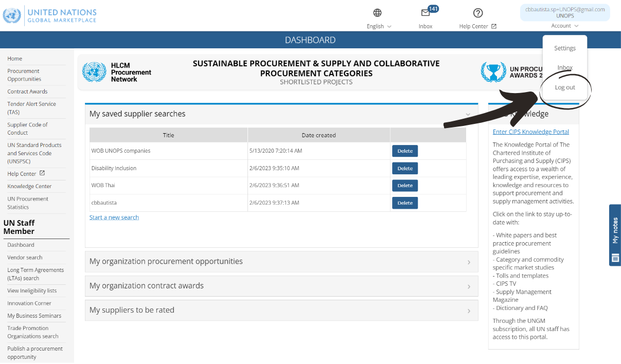This screenshot has width=621, height=364.
Task: Click the HLCM Procurement Network emblem
Action: (94, 72)
